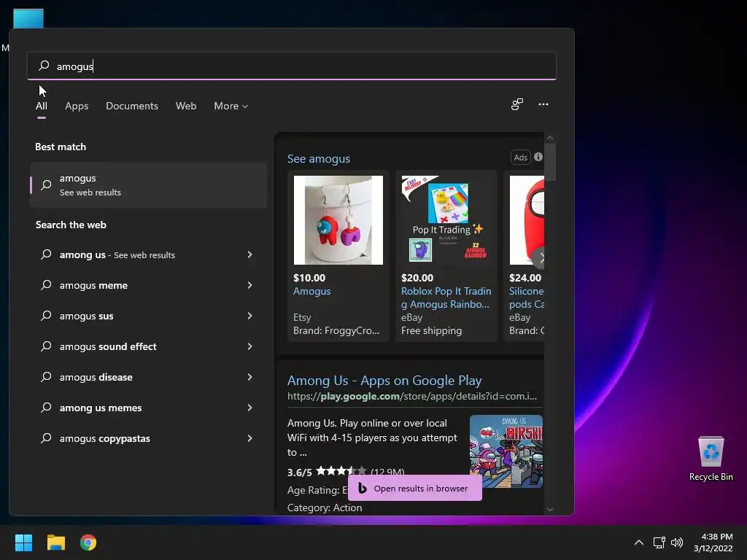Expand arrow for amogus sus suggestion
The height and width of the screenshot is (560, 747).
[x=249, y=316]
